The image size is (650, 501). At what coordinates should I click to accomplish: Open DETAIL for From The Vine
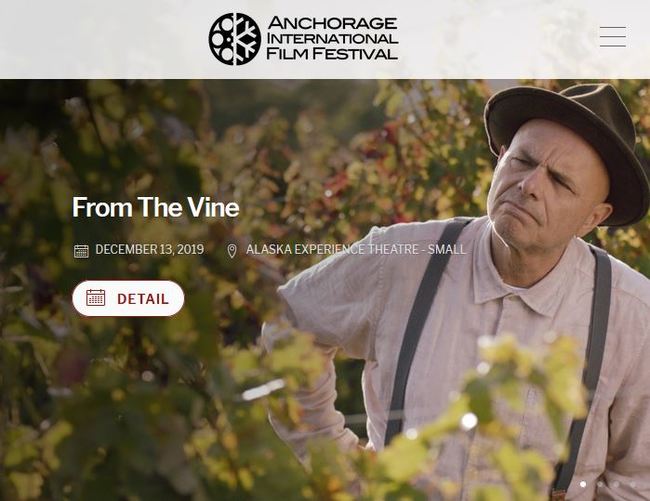[x=128, y=298]
